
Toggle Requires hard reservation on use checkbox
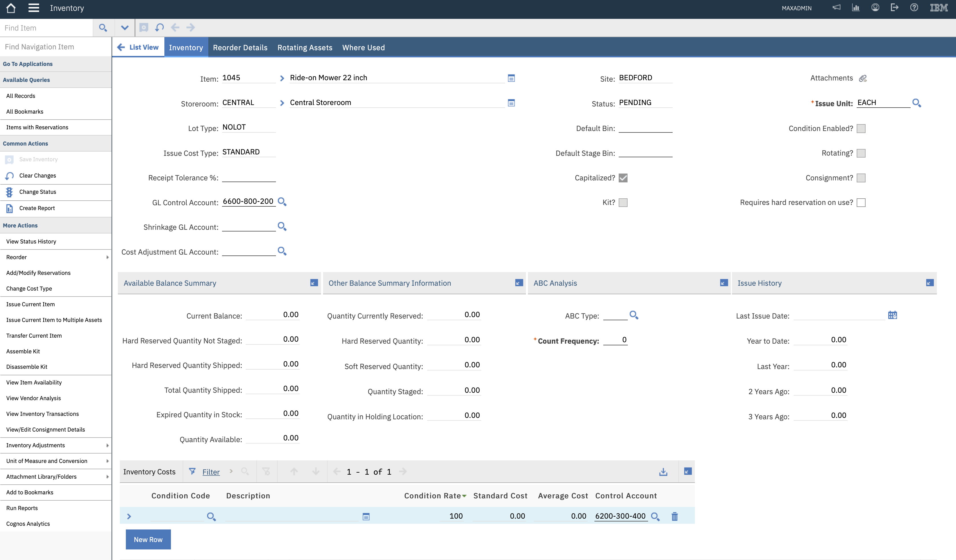tap(861, 203)
